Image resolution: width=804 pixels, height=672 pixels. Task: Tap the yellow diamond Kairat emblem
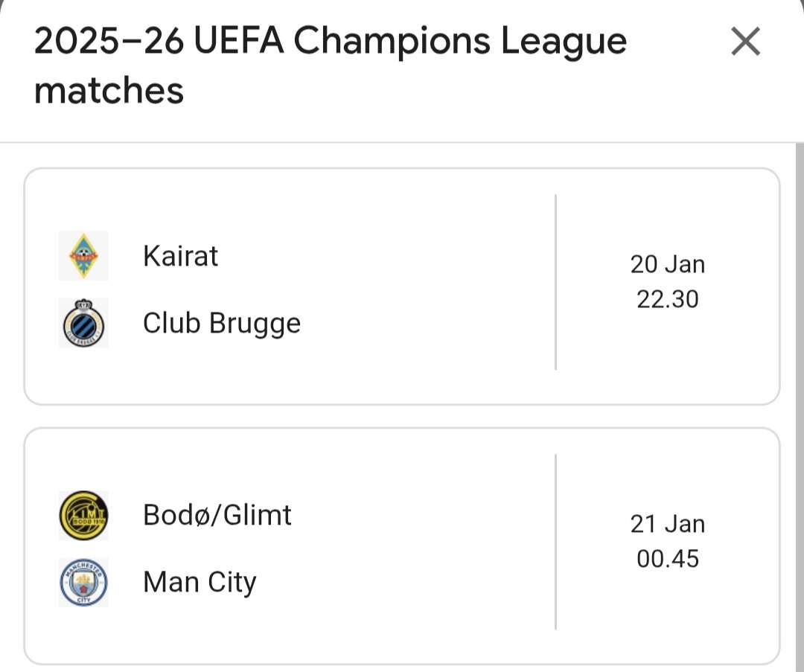83,255
